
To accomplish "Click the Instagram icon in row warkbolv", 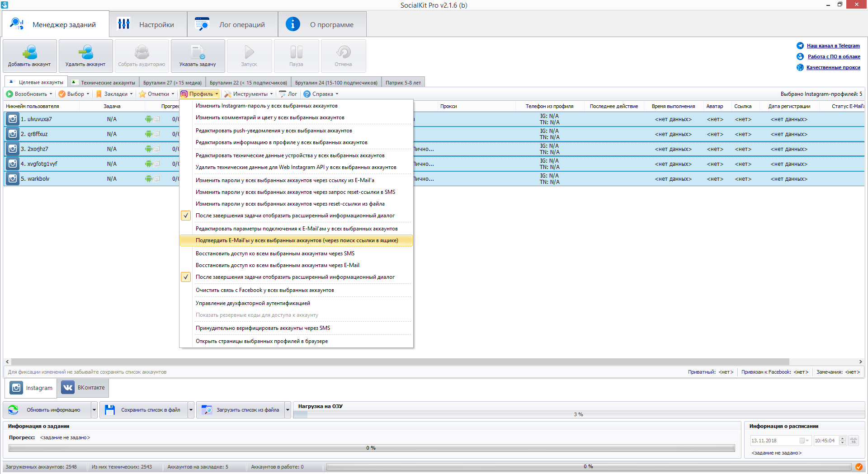I will tap(13, 179).
